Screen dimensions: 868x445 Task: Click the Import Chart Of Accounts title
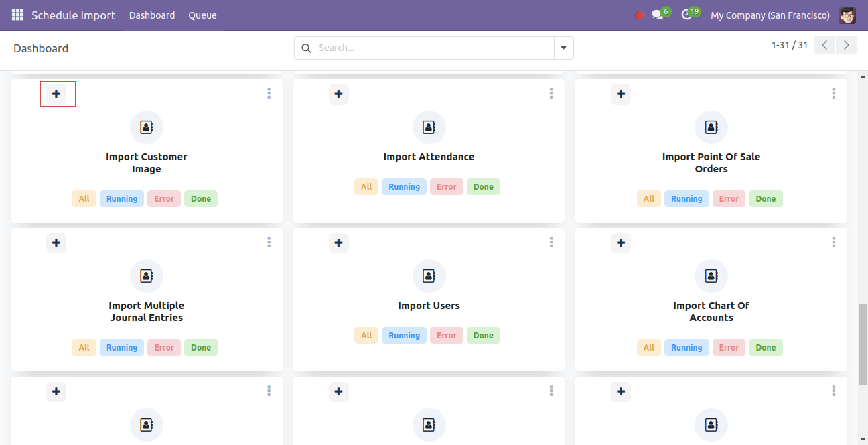711,312
